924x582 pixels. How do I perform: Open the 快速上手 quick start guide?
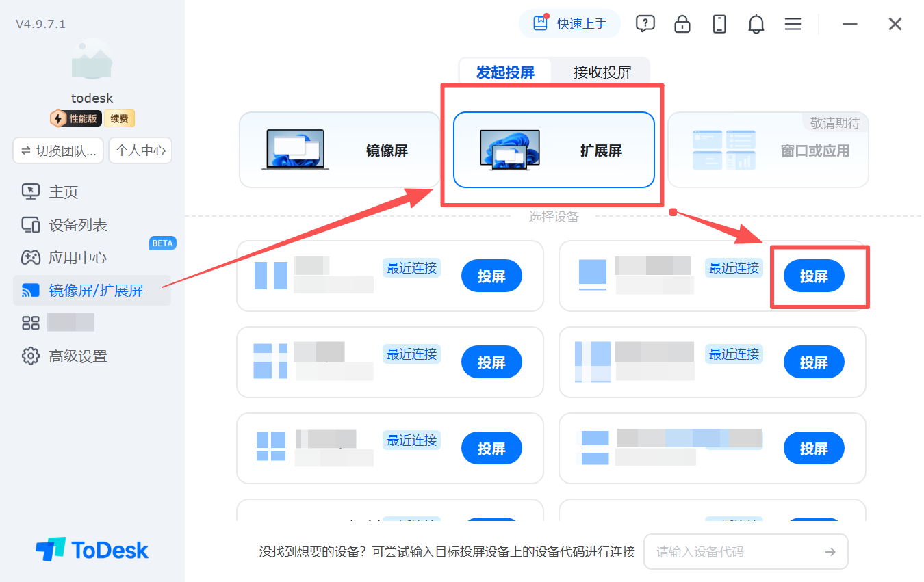click(569, 24)
